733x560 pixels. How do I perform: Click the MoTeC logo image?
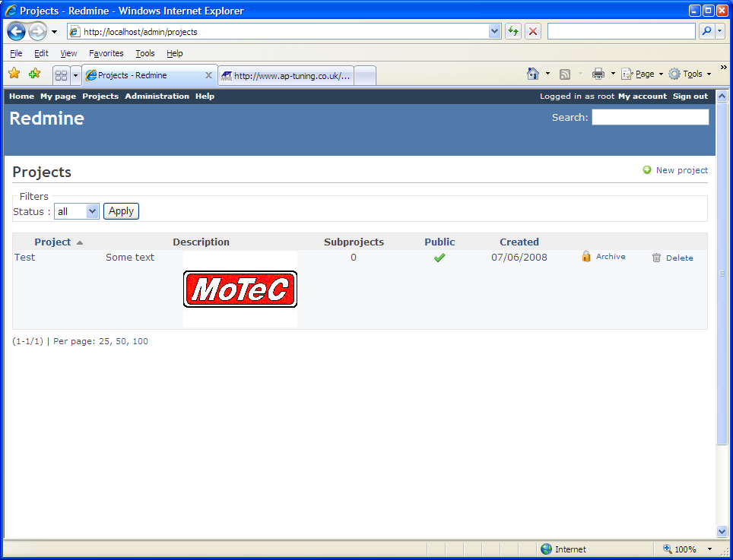point(240,289)
